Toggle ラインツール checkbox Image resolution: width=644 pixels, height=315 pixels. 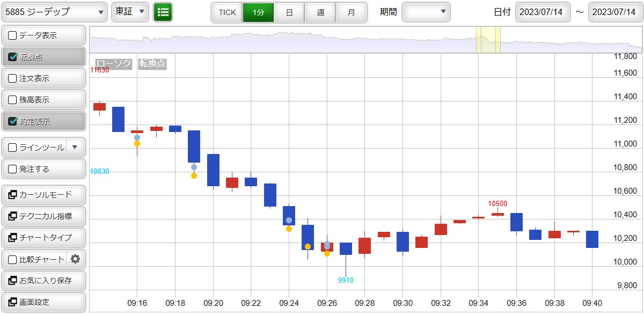[x=12, y=148]
